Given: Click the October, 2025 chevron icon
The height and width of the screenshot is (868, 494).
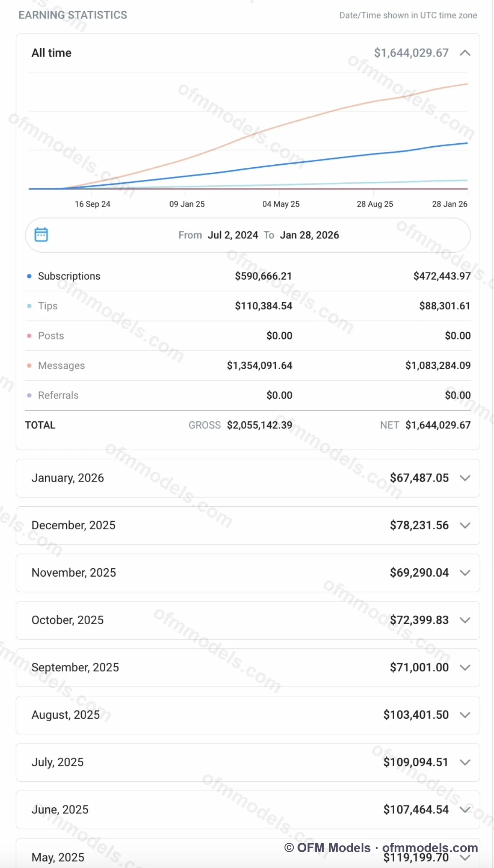Looking at the screenshot, I should 465,620.
